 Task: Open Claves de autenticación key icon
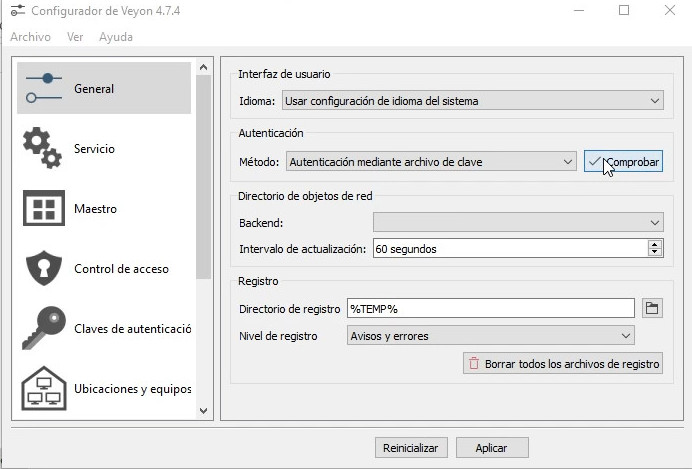43,328
